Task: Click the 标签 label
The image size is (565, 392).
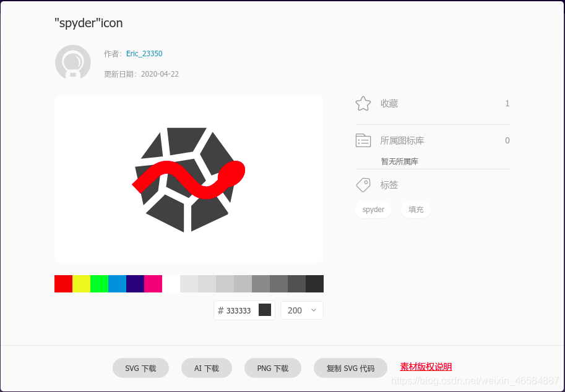Action: click(x=389, y=185)
